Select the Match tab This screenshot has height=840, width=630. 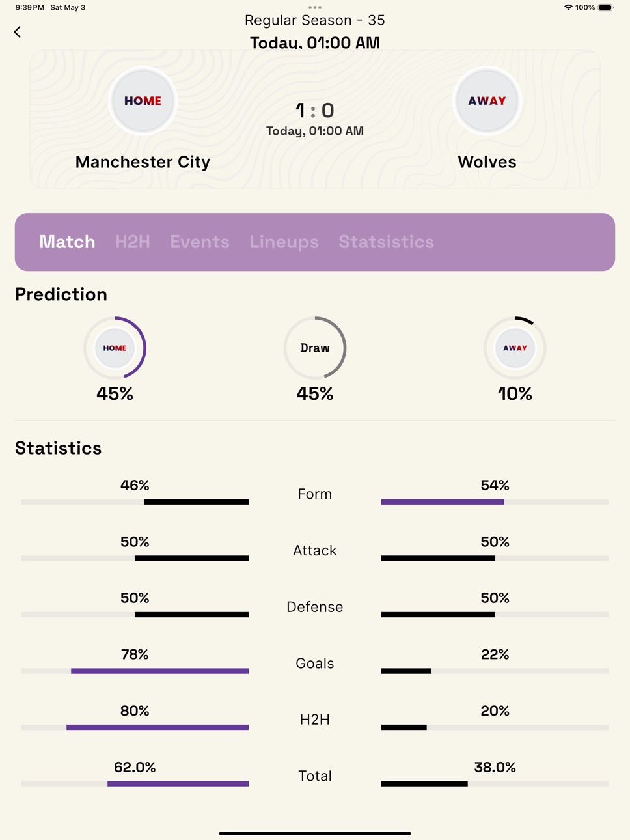(67, 242)
